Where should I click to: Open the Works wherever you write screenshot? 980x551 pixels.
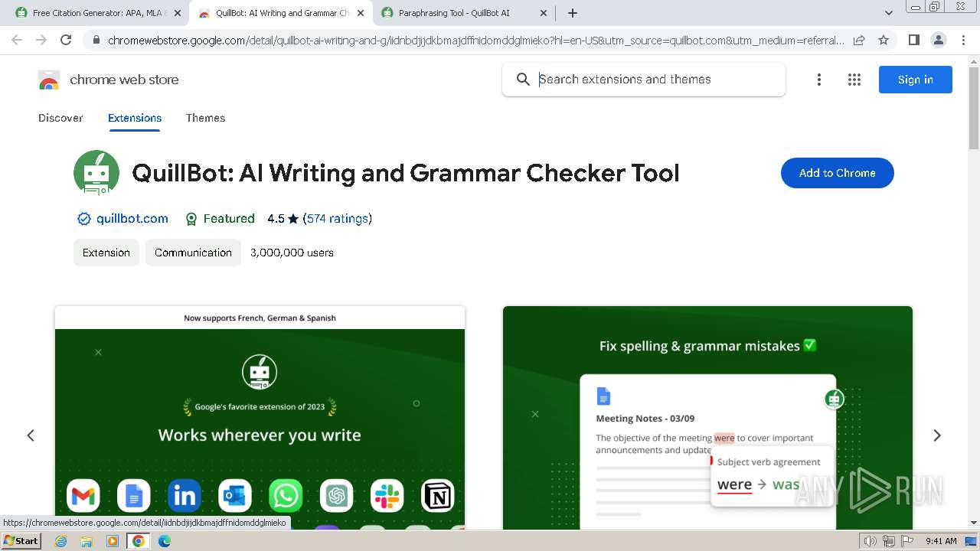(260, 417)
